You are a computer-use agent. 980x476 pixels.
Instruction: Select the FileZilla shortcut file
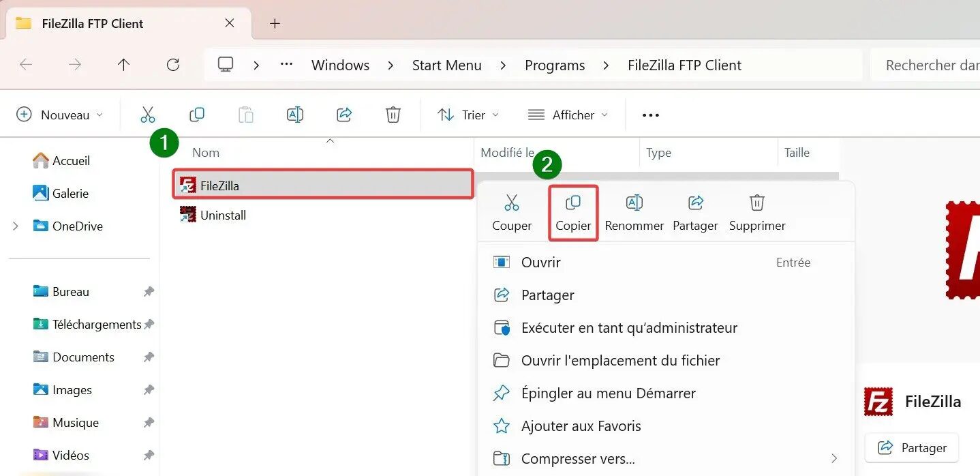tap(323, 185)
